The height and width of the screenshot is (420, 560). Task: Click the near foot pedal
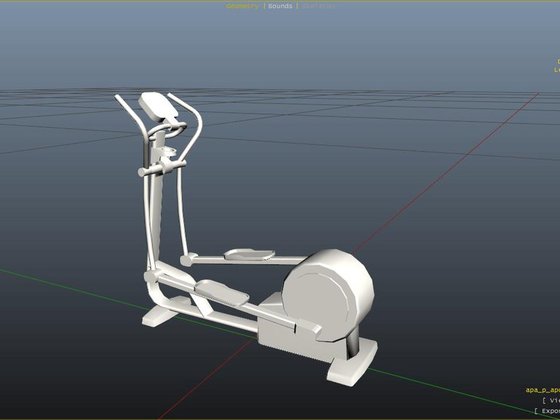click(222, 292)
